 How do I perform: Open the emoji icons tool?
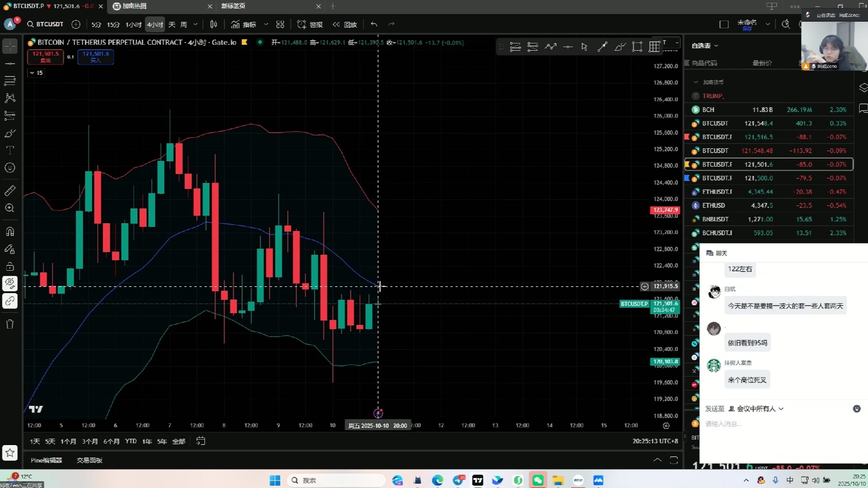pyautogui.click(x=10, y=168)
